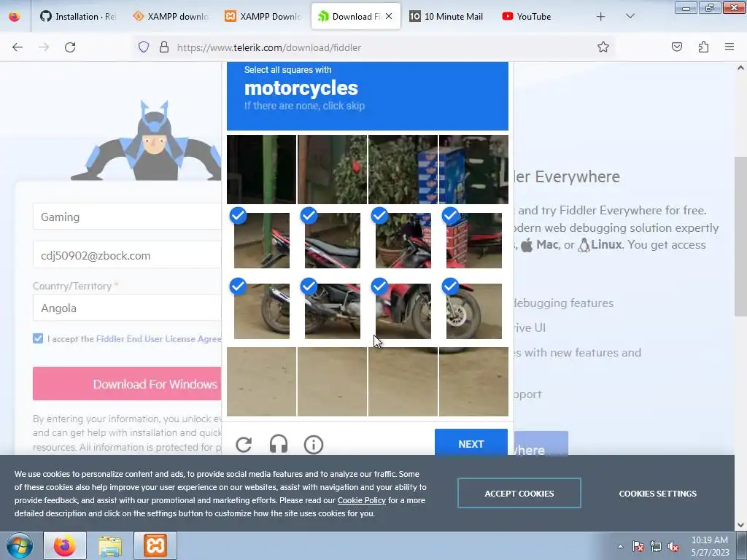Select the bottom-left plain dirt tile

tap(262, 381)
